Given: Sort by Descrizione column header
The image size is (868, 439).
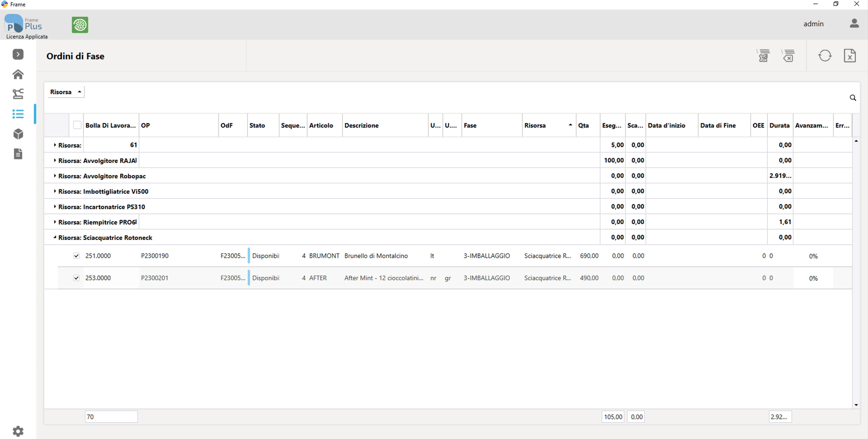Looking at the screenshot, I should pos(385,125).
